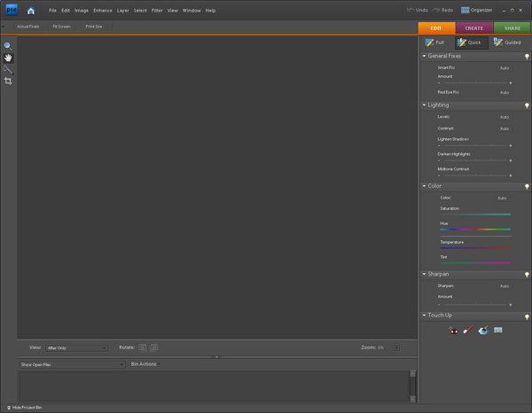Collapse the Sharpen section
The height and width of the screenshot is (413, 532).
pos(424,274)
